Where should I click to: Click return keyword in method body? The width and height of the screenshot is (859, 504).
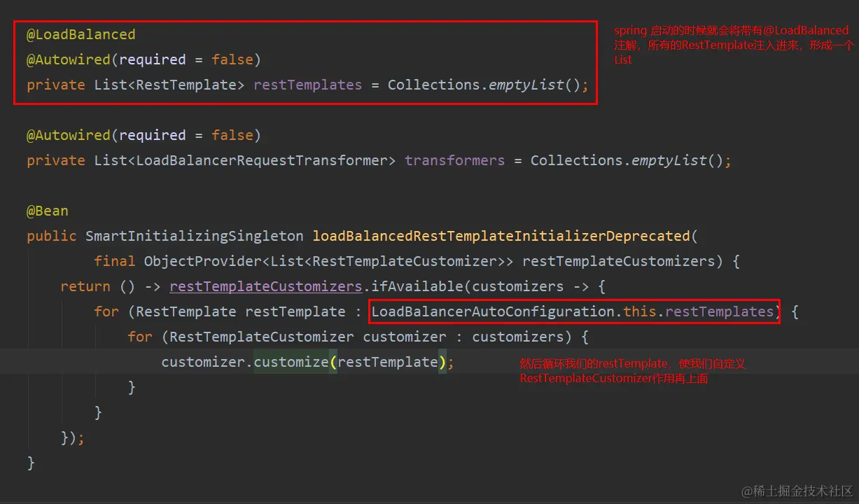click(x=85, y=286)
